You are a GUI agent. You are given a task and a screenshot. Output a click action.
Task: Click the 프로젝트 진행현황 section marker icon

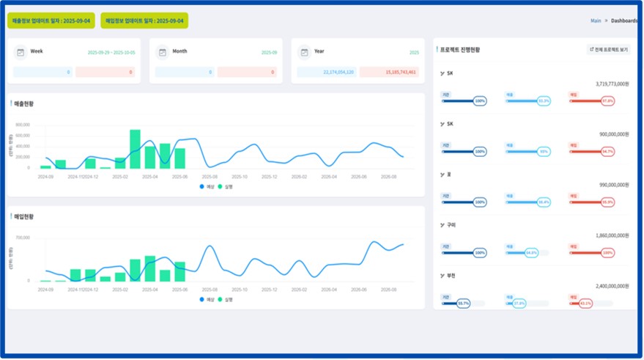[437, 50]
